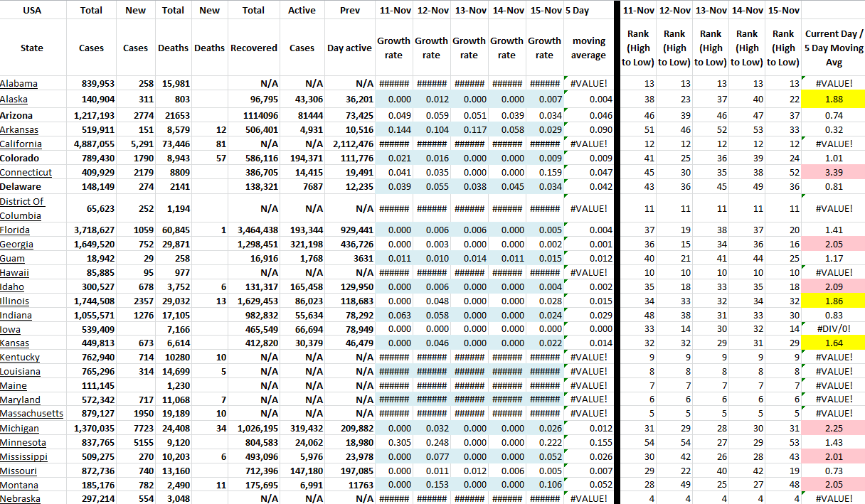Click the Nebraska state link

pyautogui.click(x=20, y=498)
